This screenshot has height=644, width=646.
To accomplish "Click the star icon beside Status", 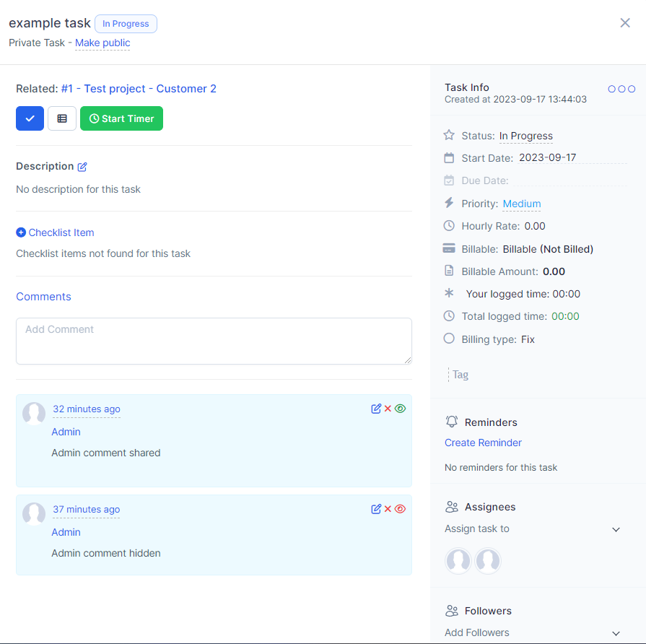I will coord(449,135).
